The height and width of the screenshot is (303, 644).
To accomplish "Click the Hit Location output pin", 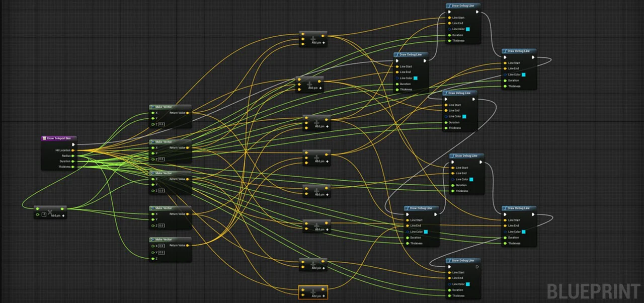I will click(72, 150).
